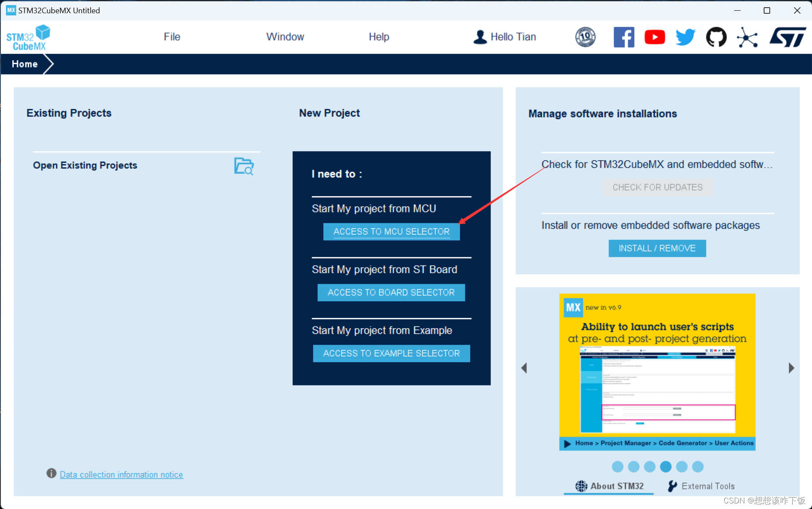Screen dimensions: 812x509
Task: Select the first carousel dot
Action: [618, 467]
